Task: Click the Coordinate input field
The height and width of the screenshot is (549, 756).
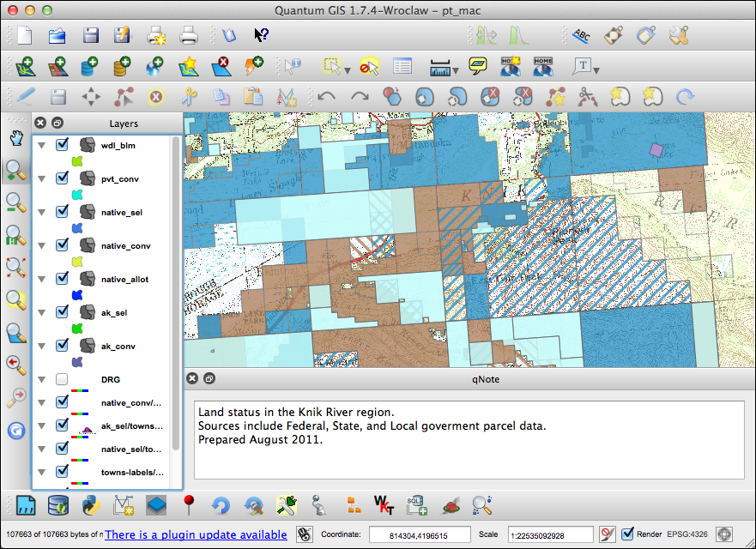Action: click(x=420, y=535)
